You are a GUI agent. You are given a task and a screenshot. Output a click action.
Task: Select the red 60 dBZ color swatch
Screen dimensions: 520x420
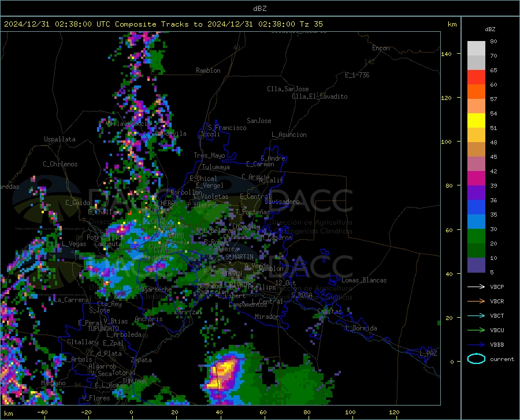point(476,77)
